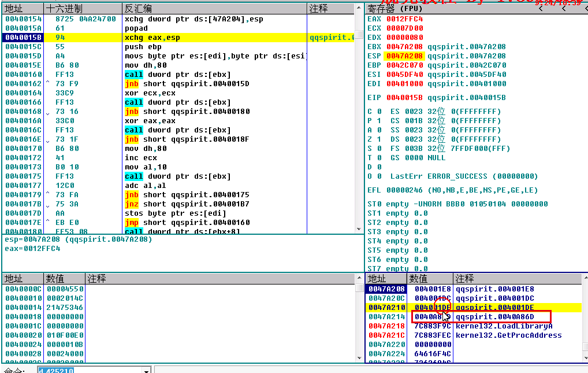Click disassembly '注释' column header
588x373 pixels.
point(331,8)
